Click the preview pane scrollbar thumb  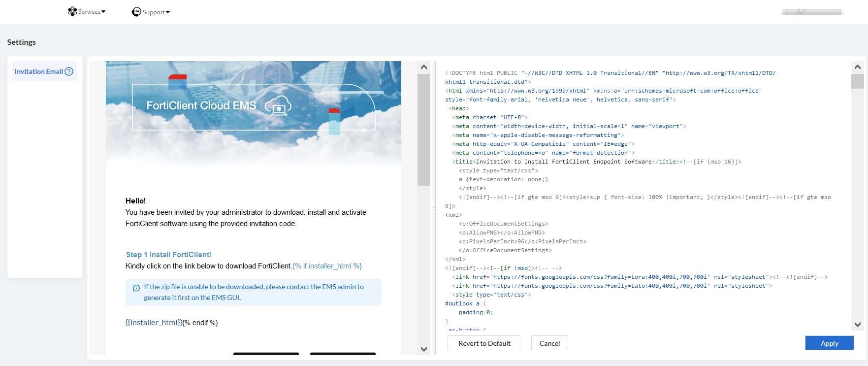[x=423, y=130]
